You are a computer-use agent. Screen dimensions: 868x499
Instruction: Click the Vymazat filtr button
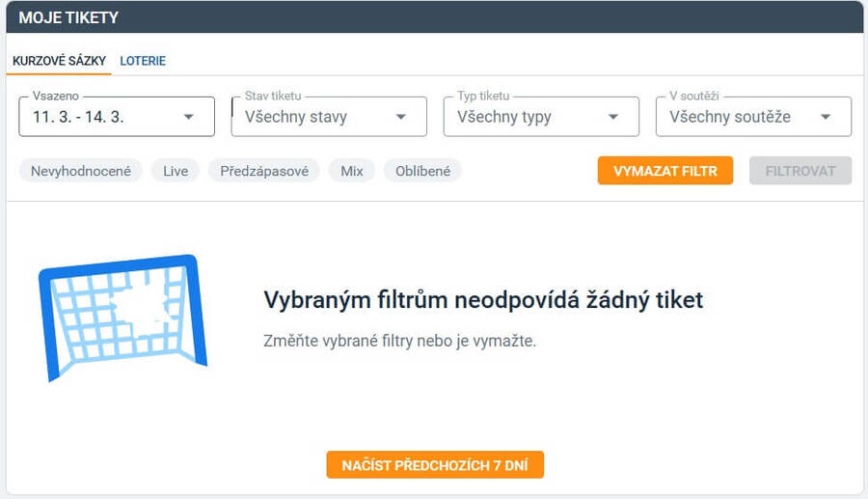click(x=665, y=171)
